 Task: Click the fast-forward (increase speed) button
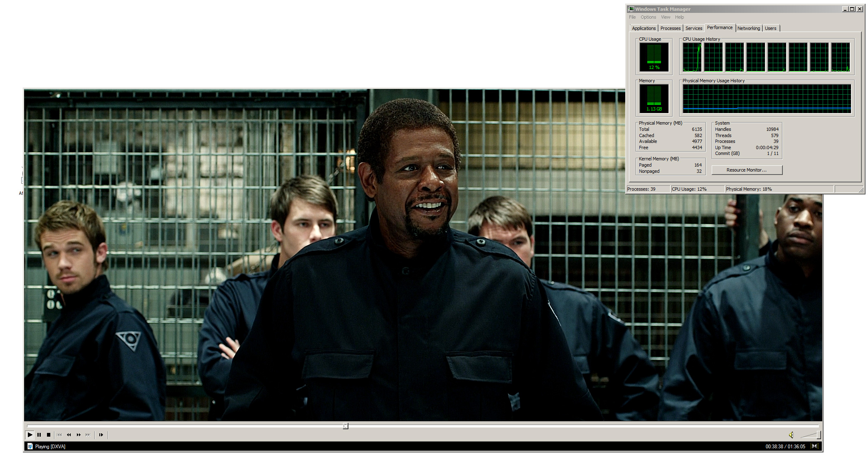(x=79, y=435)
